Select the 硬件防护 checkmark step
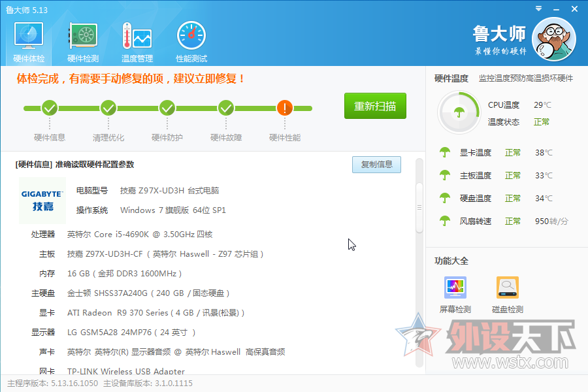This screenshot has width=588, height=392. 167,108
